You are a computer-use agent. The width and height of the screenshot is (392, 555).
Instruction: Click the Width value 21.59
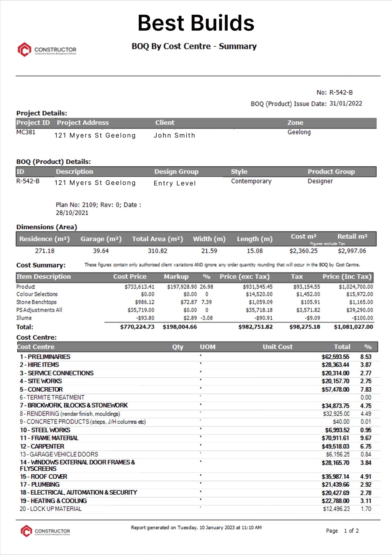point(209,251)
